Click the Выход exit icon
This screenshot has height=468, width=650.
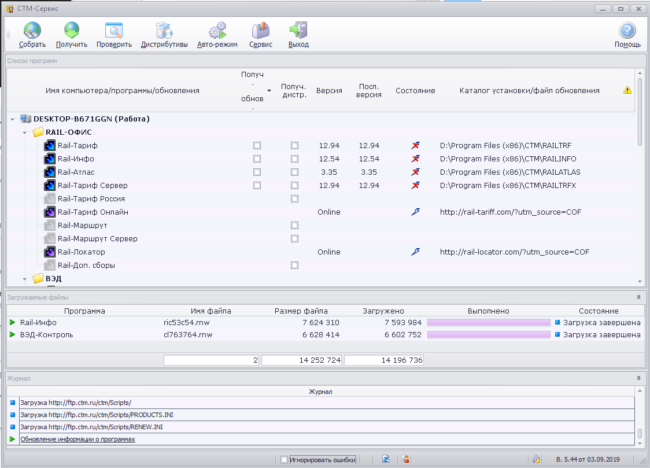298,31
